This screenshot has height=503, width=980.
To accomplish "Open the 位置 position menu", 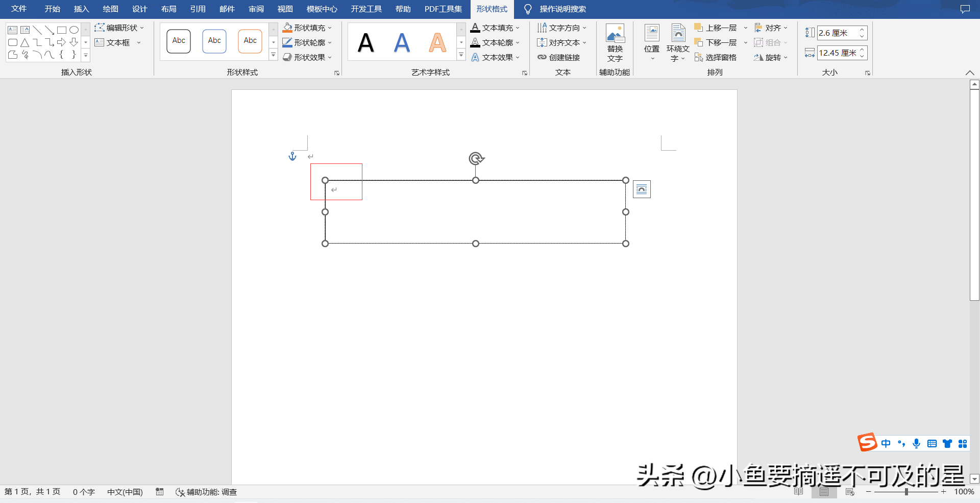I will coord(652,43).
